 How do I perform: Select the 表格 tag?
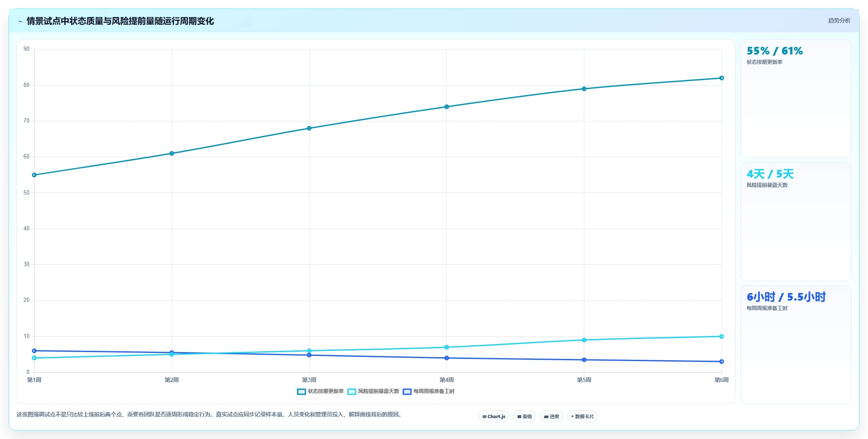524,416
